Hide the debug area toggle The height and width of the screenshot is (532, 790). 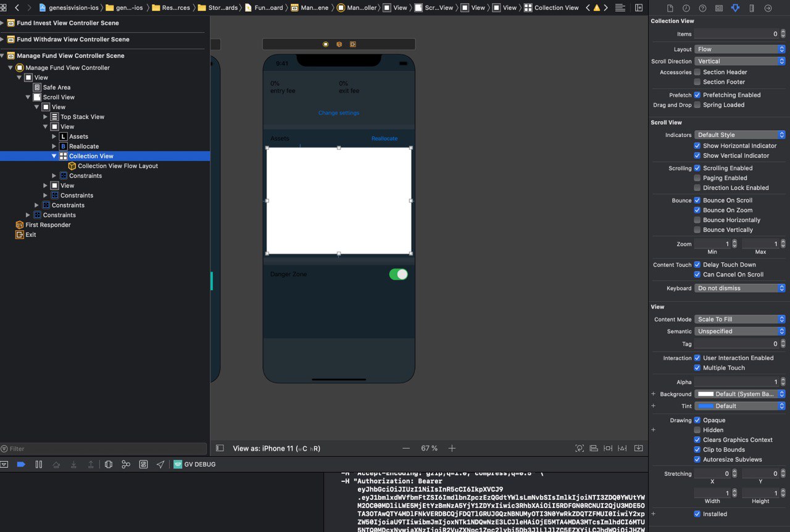tap(4, 464)
